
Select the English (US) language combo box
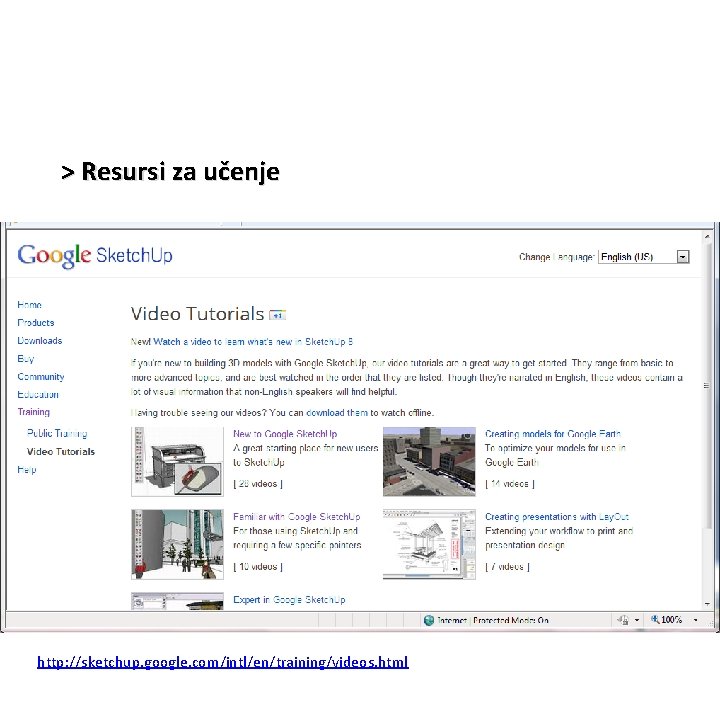(644, 257)
